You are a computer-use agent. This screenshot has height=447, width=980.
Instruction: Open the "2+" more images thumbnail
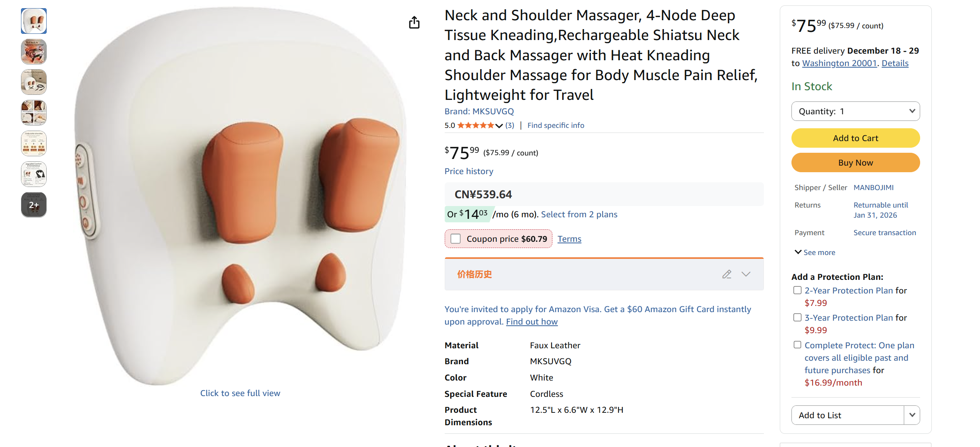[x=33, y=205]
